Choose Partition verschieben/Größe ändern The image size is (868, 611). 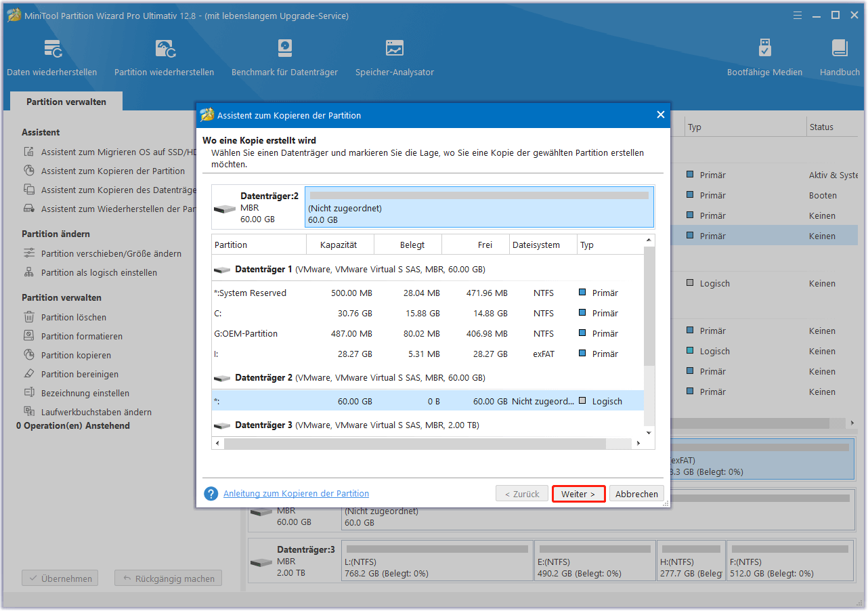(103, 254)
